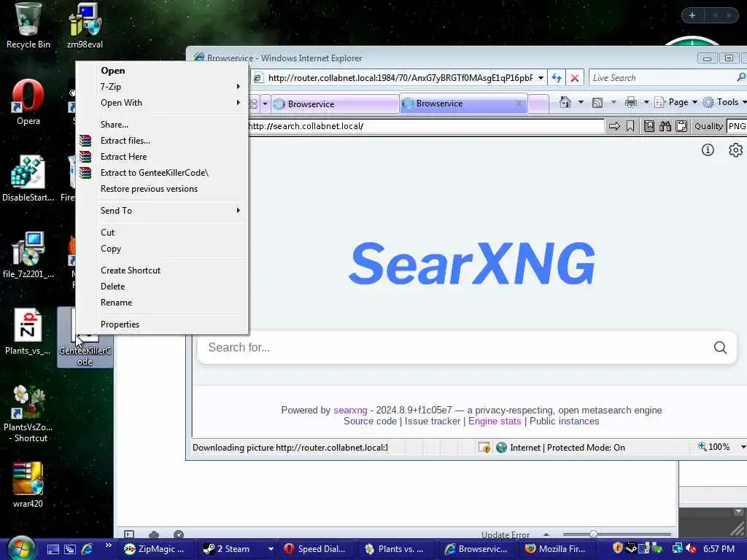Click the Windows Start orb
This screenshot has height=560, width=747.
pos(20,548)
